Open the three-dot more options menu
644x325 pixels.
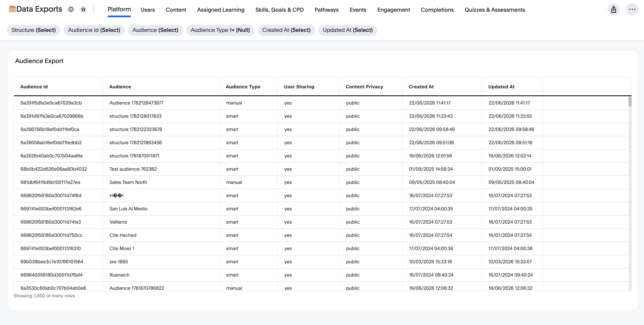(632, 10)
